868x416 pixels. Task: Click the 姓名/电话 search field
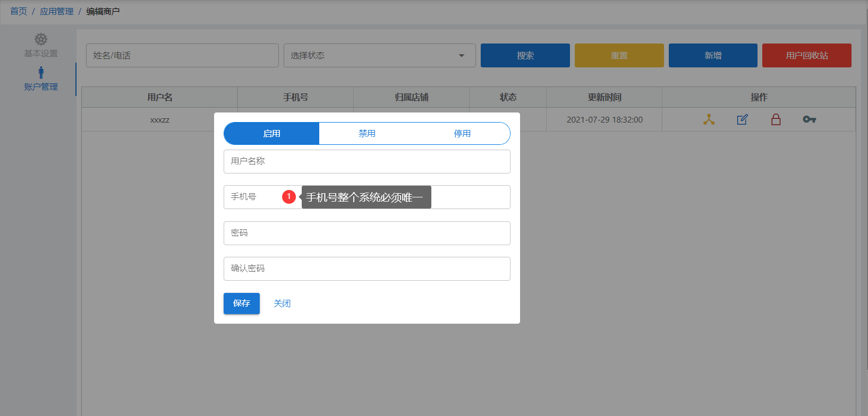tap(182, 55)
